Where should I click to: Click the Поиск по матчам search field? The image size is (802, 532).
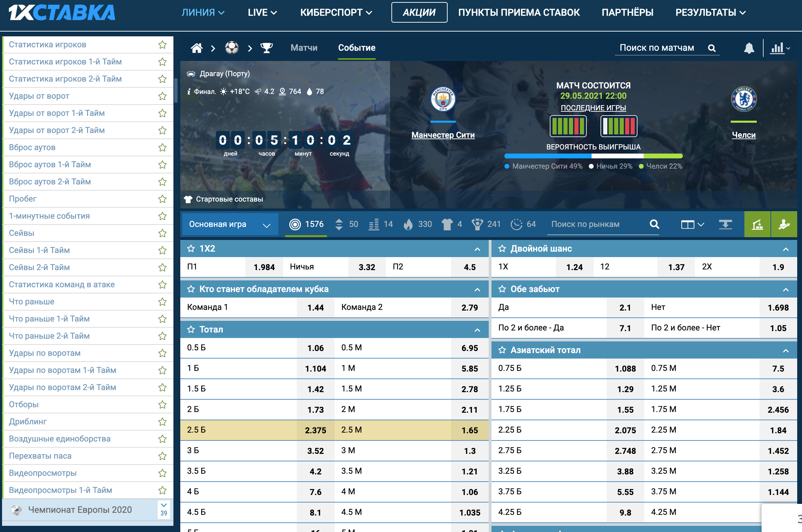point(657,48)
